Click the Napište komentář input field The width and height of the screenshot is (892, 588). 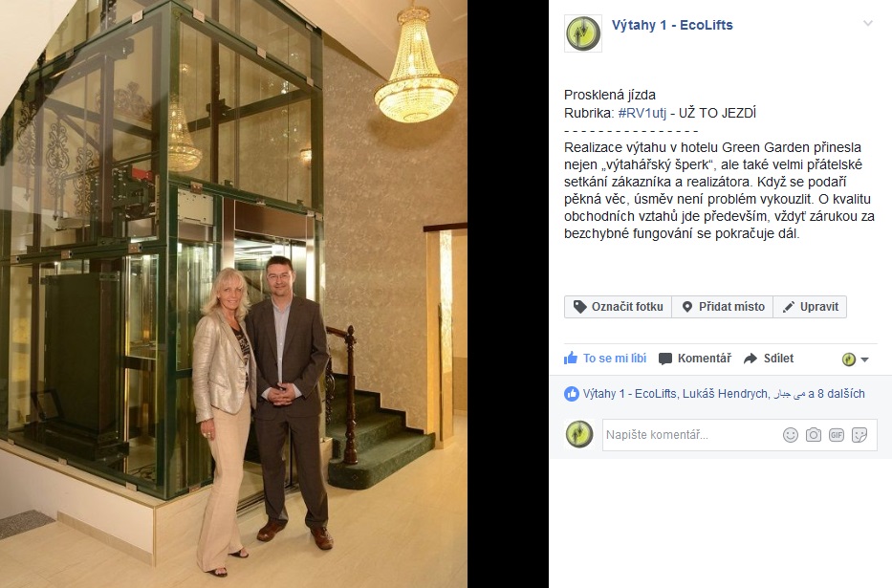[x=691, y=435]
